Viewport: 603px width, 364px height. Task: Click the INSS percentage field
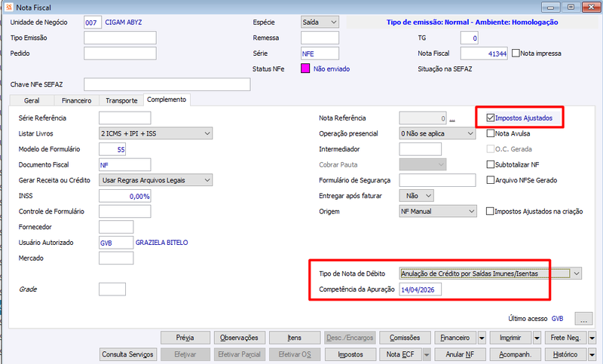click(x=125, y=196)
